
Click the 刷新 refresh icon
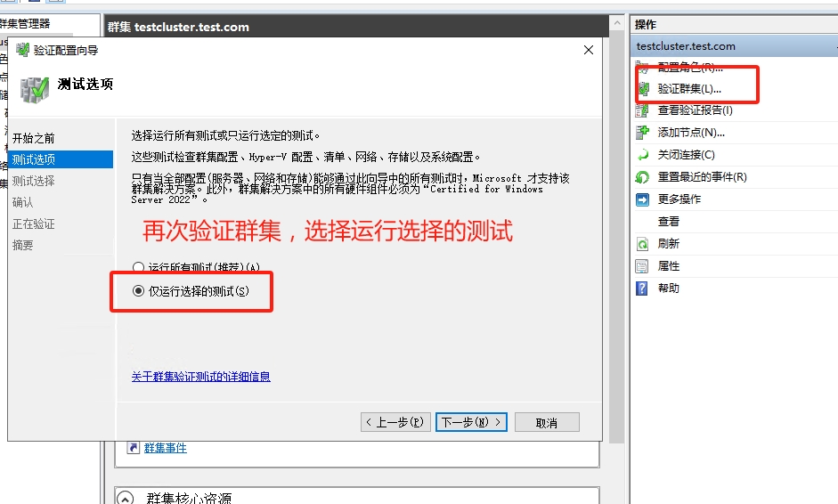pos(642,244)
